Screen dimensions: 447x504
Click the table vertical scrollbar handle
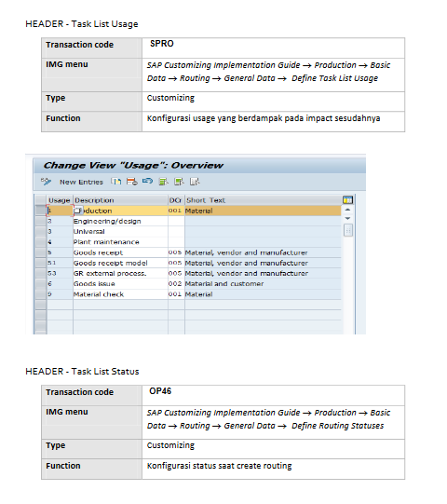[x=348, y=230]
